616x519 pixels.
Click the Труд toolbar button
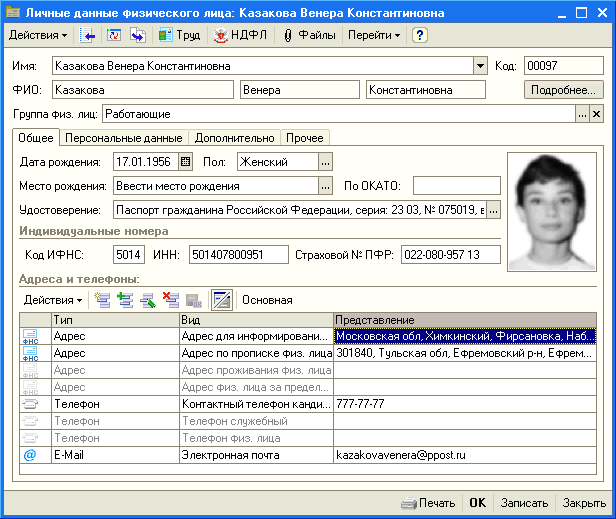178,35
